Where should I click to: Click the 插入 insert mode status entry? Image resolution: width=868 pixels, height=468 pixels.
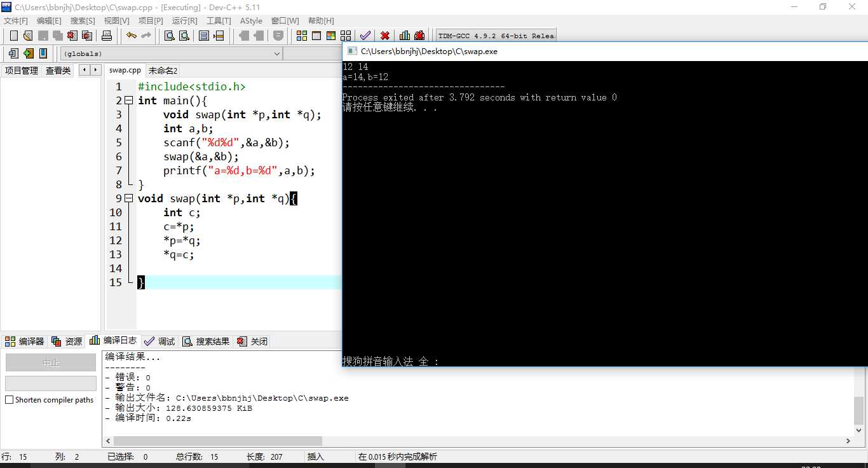[316, 457]
